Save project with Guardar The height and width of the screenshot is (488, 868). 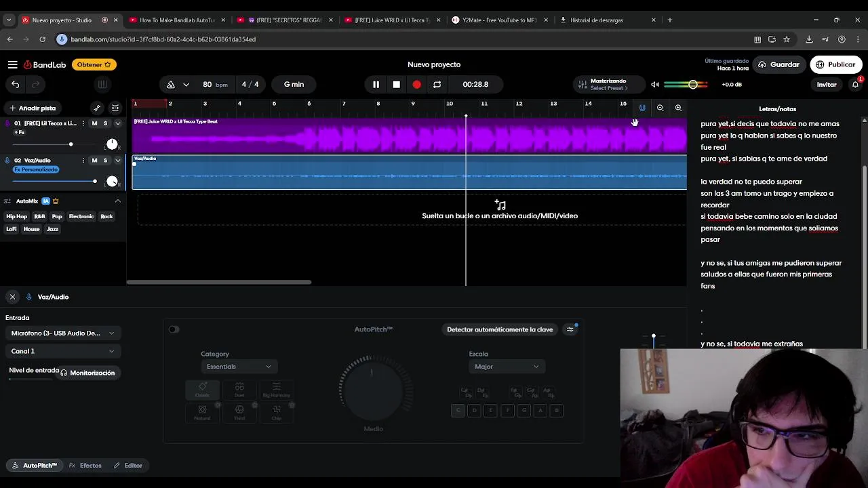(x=778, y=64)
